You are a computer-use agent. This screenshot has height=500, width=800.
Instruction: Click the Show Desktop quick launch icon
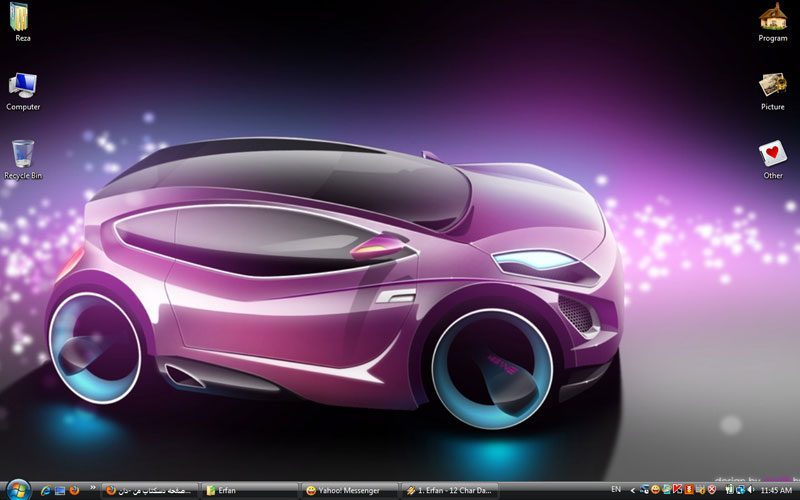pos(60,490)
